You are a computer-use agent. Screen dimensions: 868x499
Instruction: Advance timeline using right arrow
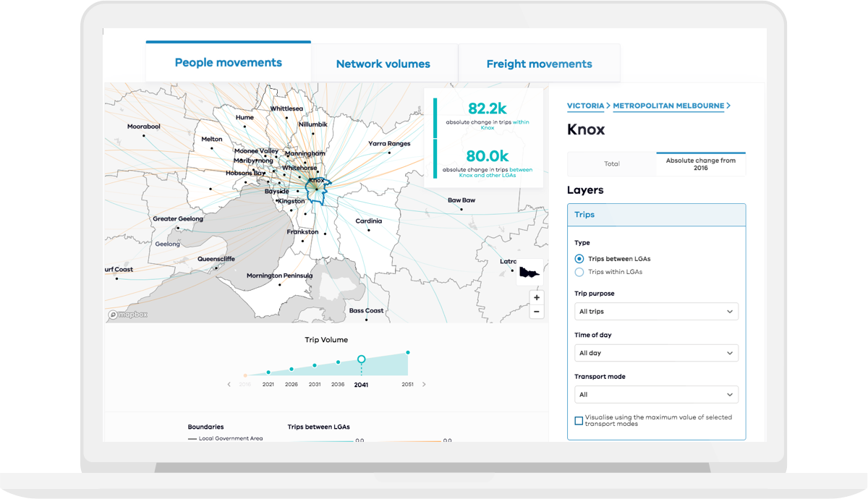tap(424, 385)
